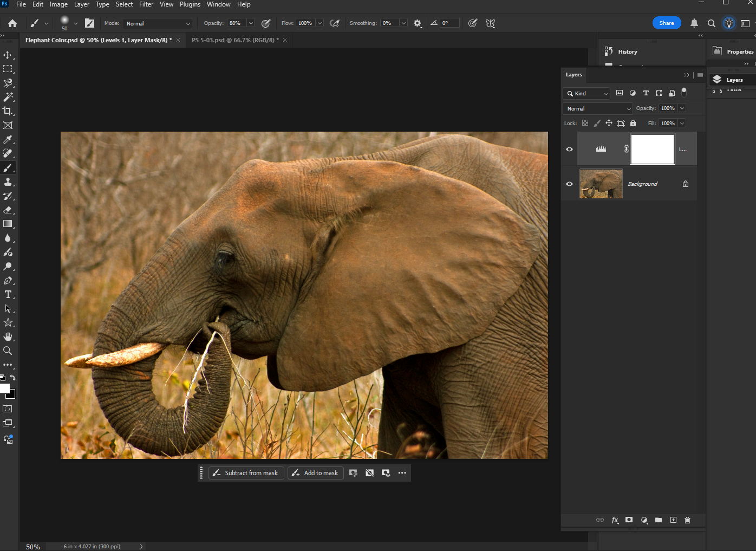The height and width of the screenshot is (551, 756).
Task: Click the Subtract from mask button
Action: point(246,473)
